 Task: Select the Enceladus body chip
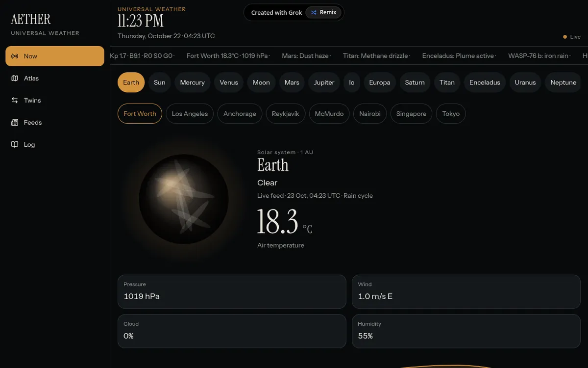pos(485,82)
